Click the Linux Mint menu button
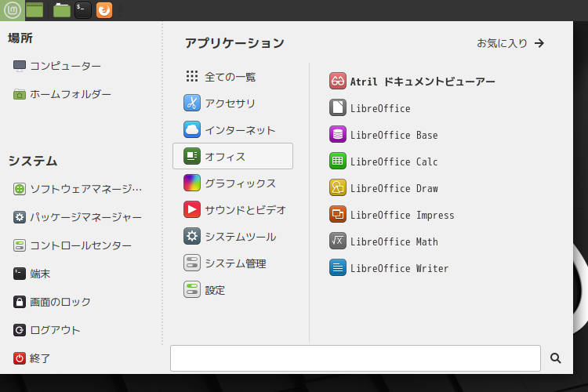Viewport: 588px width, 392px height. click(12, 10)
